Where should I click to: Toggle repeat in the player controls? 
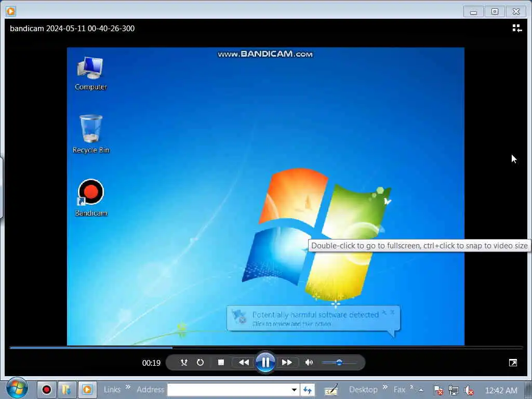coord(200,362)
